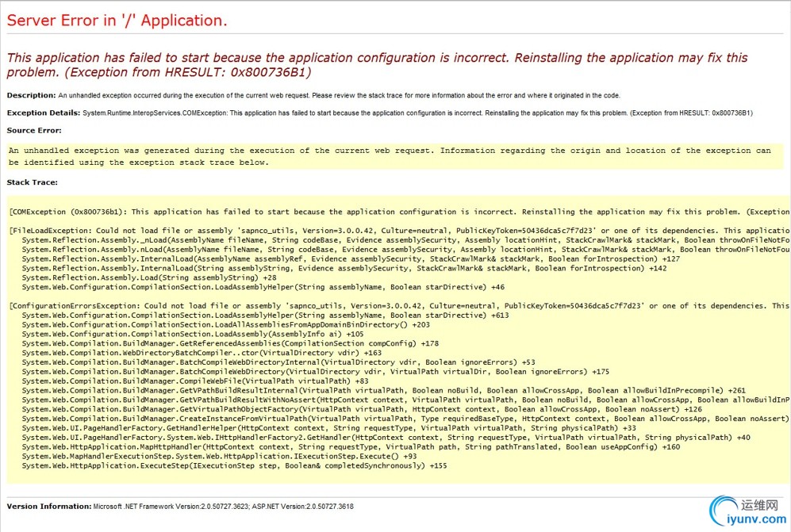Click the Assembly._nLoad stack frame line

[406, 240]
